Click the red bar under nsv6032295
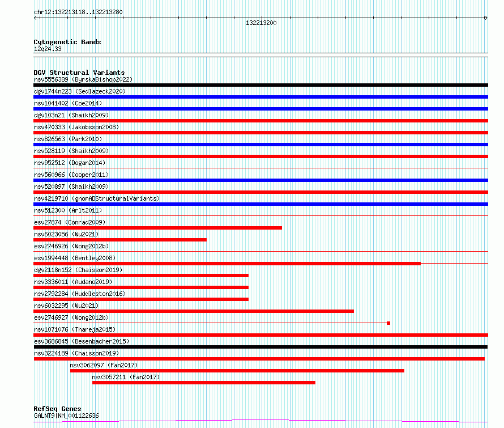Viewport: 504px width, 428px height. pos(194,311)
